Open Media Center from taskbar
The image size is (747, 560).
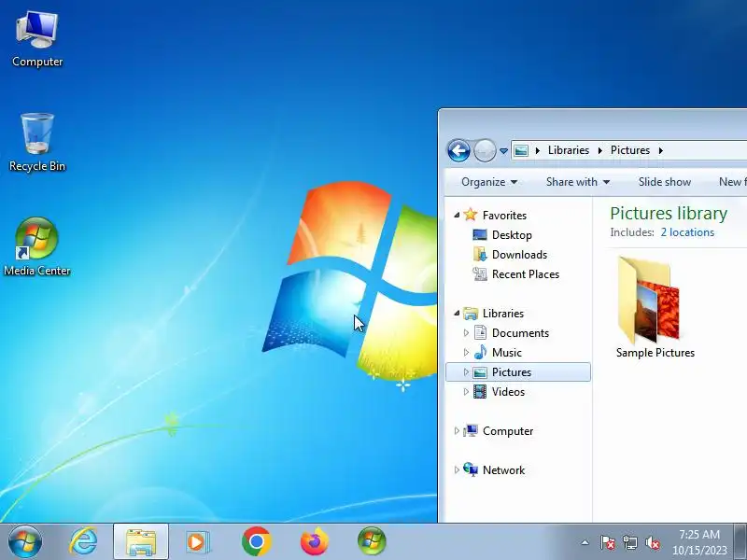click(x=372, y=541)
